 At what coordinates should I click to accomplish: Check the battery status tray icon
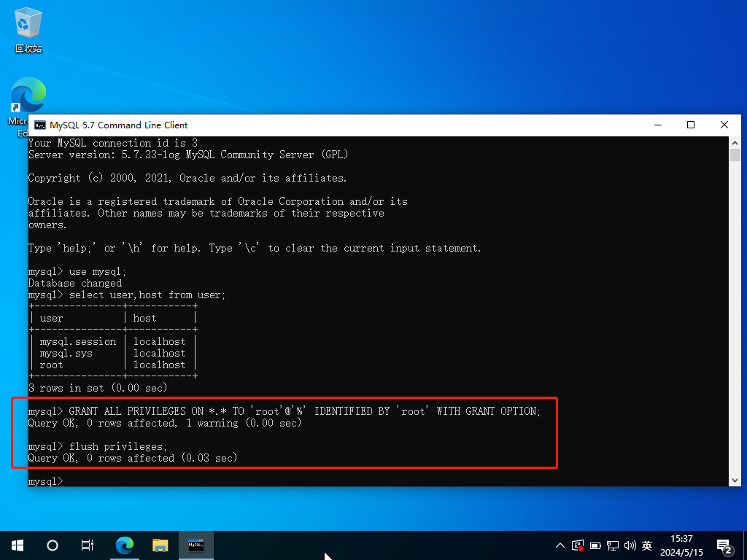pyautogui.click(x=595, y=545)
